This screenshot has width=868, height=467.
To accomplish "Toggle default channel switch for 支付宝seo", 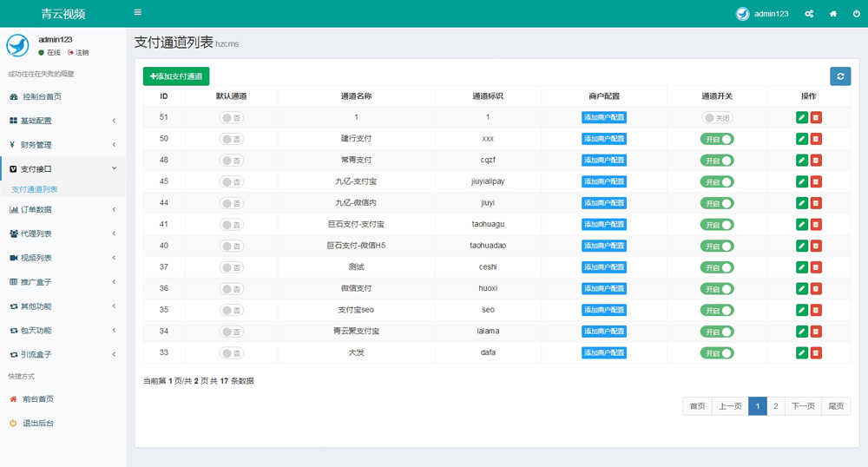I will [231, 310].
